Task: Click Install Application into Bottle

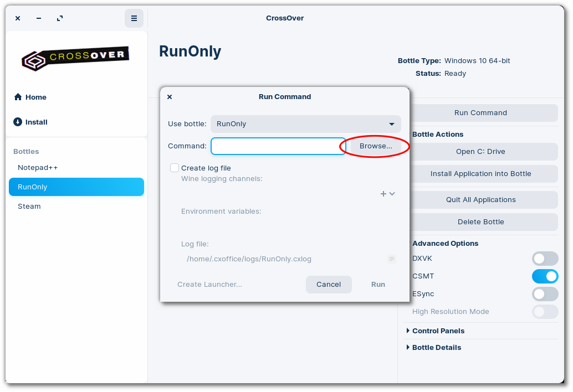Action: (x=480, y=174)
